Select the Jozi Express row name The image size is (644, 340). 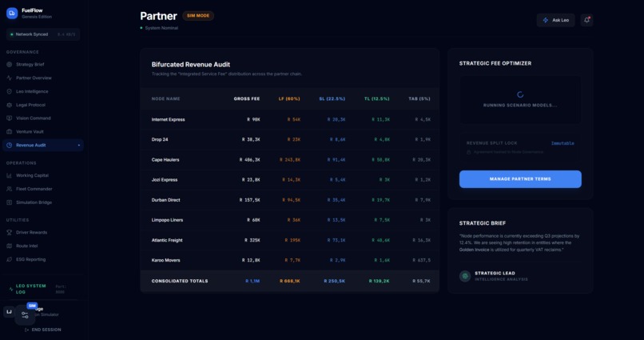pyautogui.click(x=165, y=180)
